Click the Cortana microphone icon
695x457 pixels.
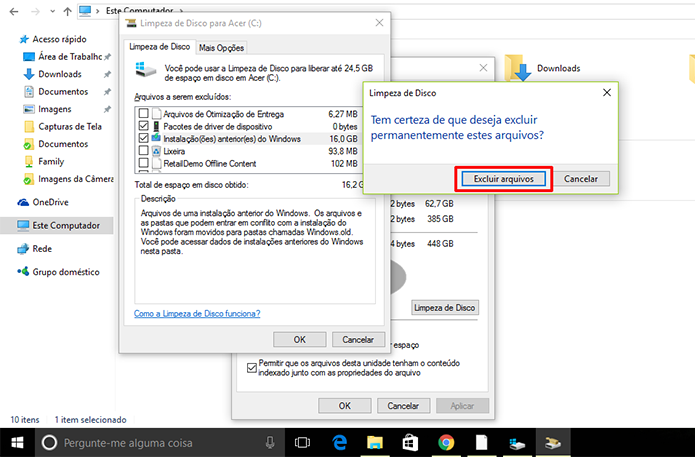click(269, 442)
